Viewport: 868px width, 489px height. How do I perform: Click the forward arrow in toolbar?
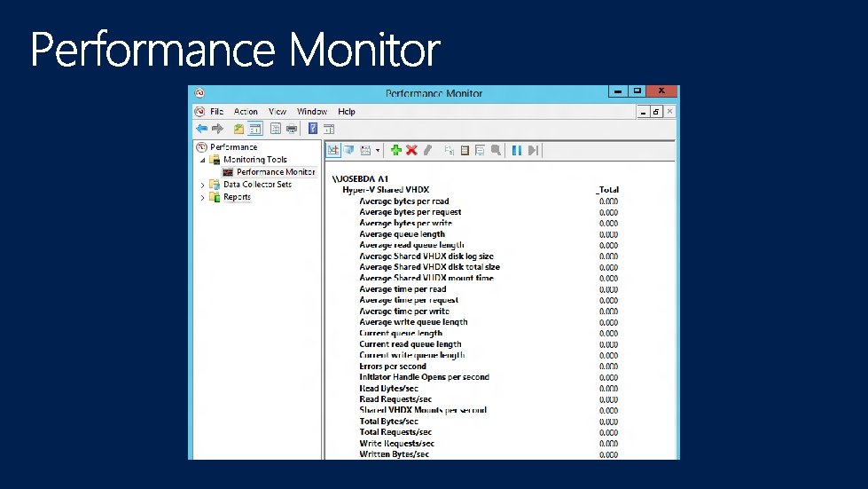[217, 129]
